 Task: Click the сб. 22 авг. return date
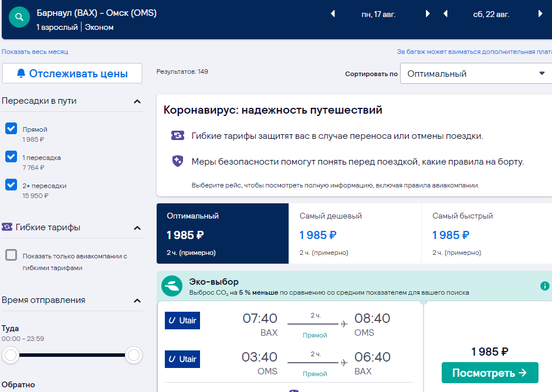(491, 15)
